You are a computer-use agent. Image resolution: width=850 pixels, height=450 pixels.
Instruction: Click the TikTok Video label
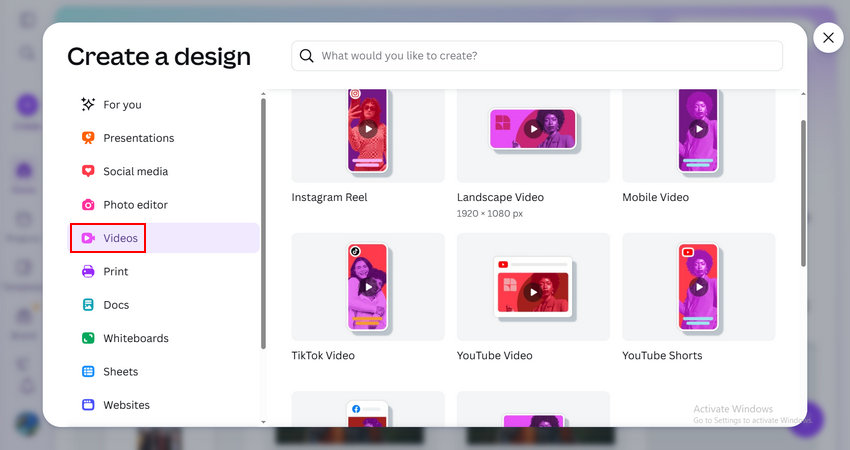coord(323,356)
